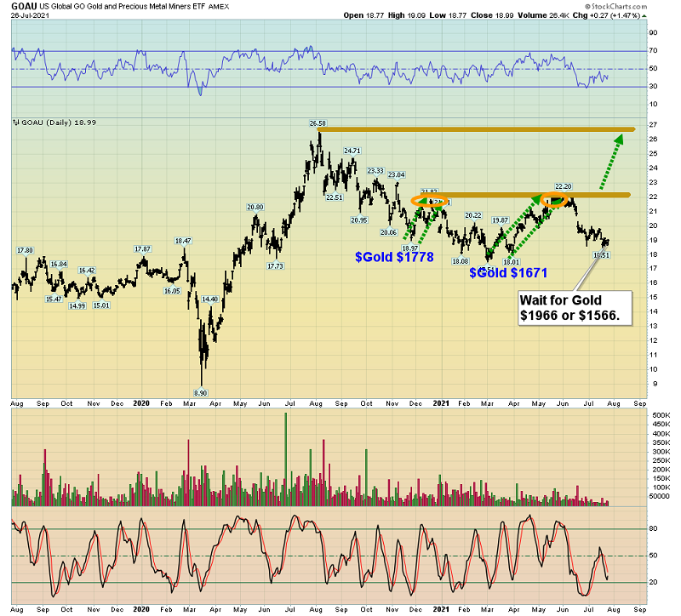Click the Low 18.77 value in the header

(x=448, y=15)
